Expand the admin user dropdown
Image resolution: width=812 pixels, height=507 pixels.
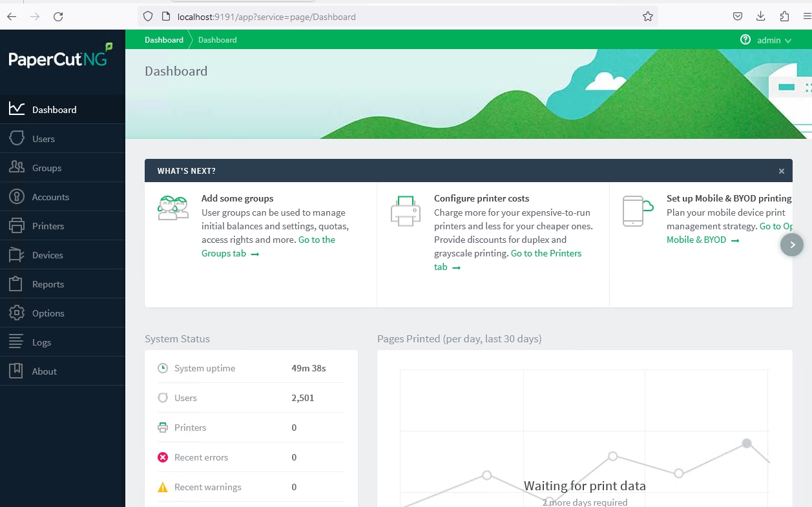point(774,40)
